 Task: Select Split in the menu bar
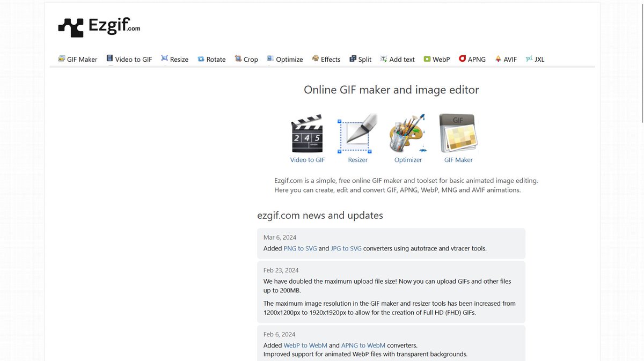(361, 59)
